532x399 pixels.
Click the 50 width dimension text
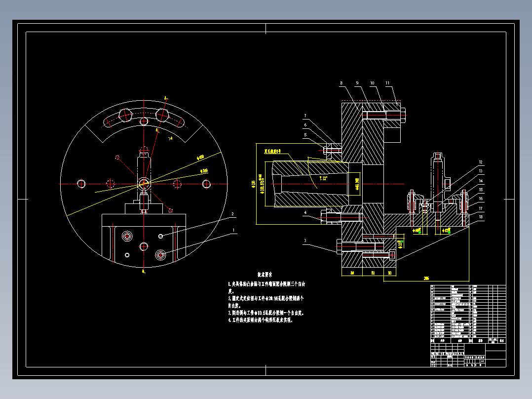click(x=352, y=273)
